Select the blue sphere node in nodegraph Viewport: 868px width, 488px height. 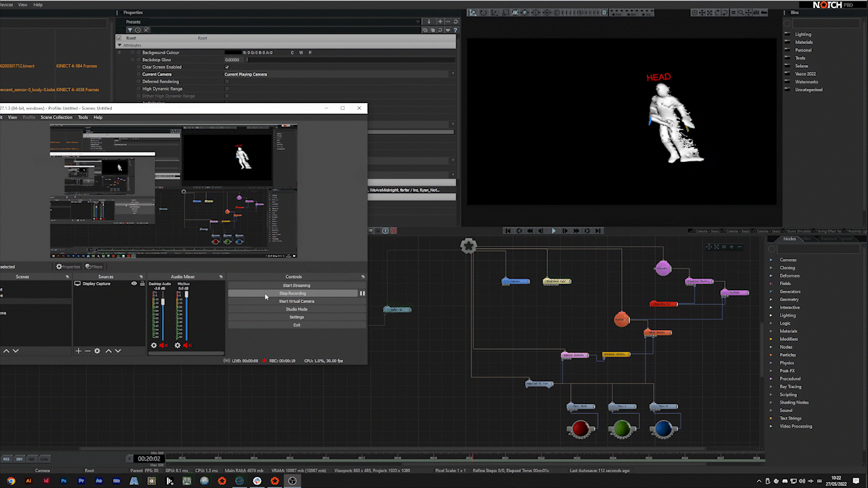point(663,428)
